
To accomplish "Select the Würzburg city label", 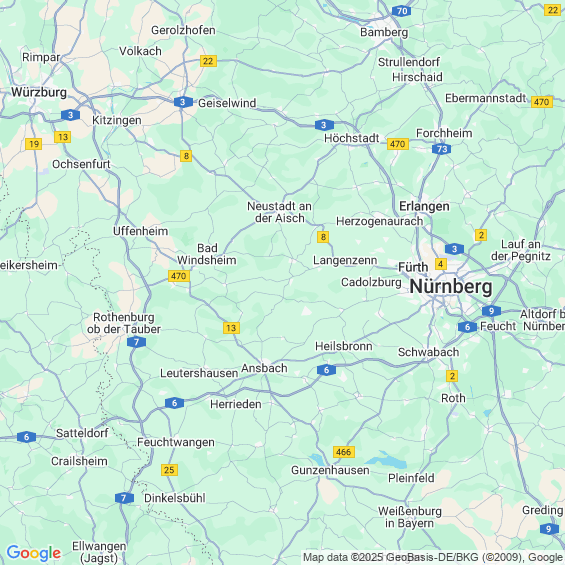I will [x=39, y=92].
